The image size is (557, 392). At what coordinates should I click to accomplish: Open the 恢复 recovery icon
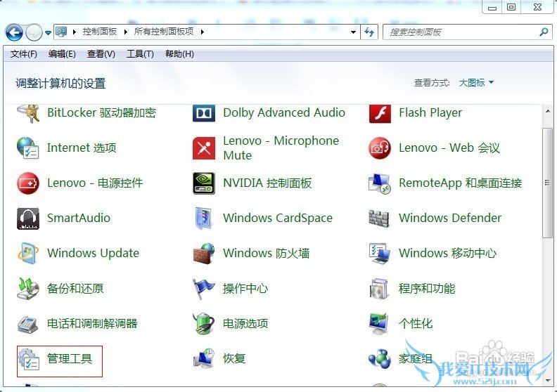204,358
